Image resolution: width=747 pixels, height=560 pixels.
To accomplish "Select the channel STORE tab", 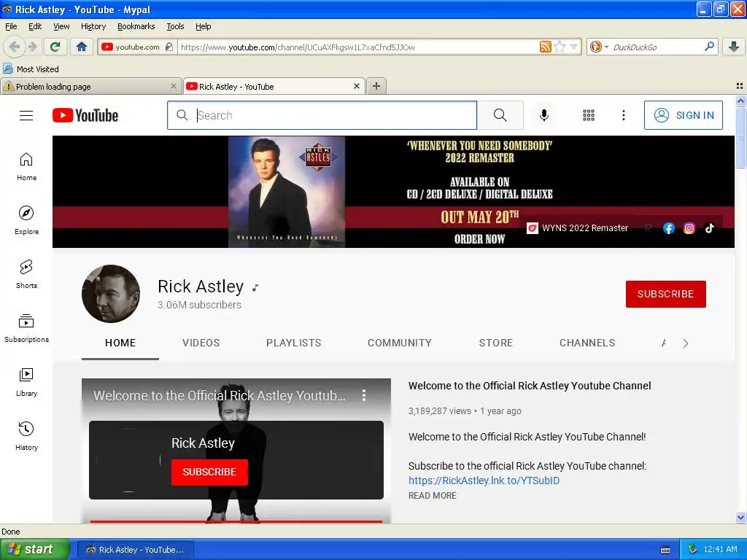I will pyautogui.click(x=496, y=343).
